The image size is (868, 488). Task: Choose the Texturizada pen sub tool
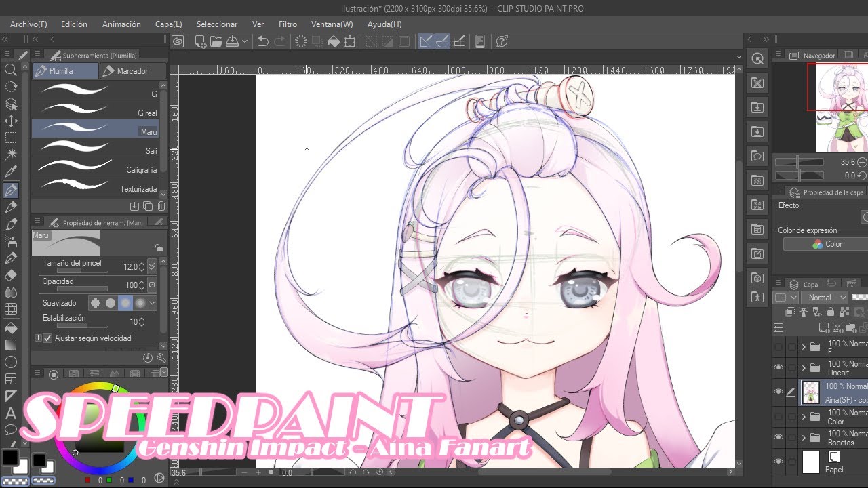pyautogui.click(x=95, y=186)
